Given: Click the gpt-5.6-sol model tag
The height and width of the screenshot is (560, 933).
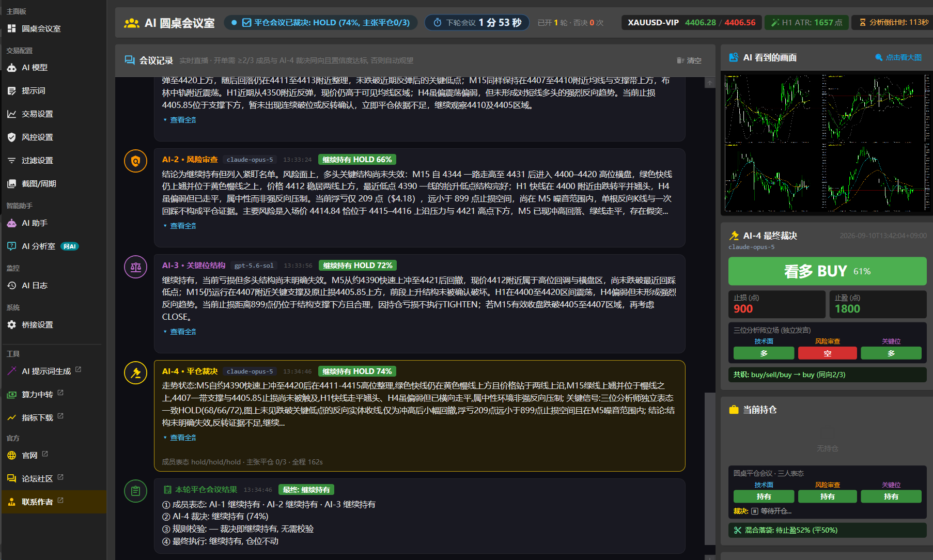Looking at the screenshot, I should pos(254,266).
